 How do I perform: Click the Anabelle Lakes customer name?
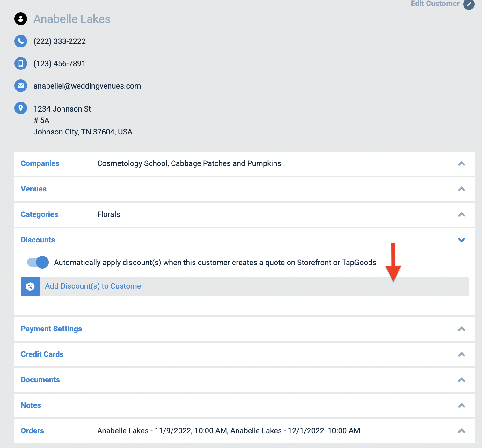72,19
